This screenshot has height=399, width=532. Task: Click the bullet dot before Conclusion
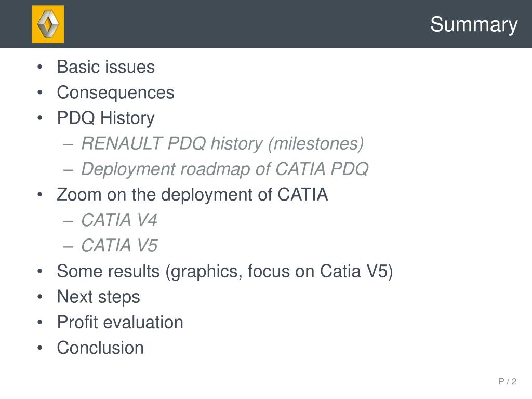pos(40,348)
